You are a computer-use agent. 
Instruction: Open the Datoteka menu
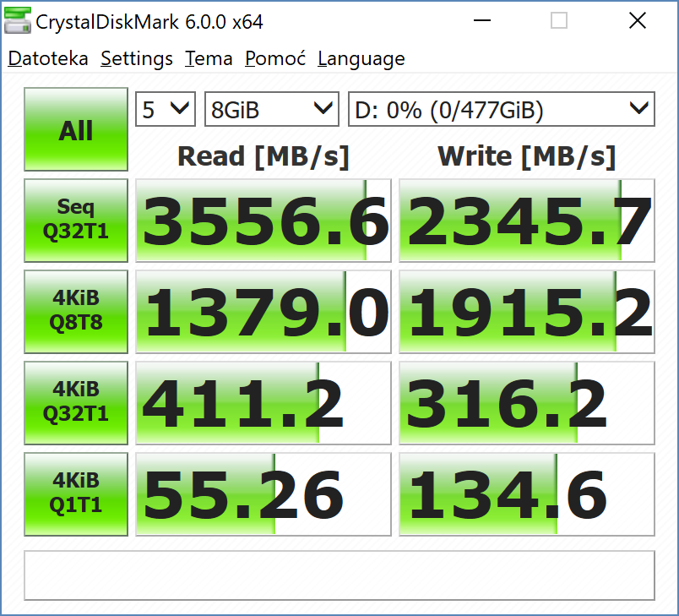[x=48, y=58]
